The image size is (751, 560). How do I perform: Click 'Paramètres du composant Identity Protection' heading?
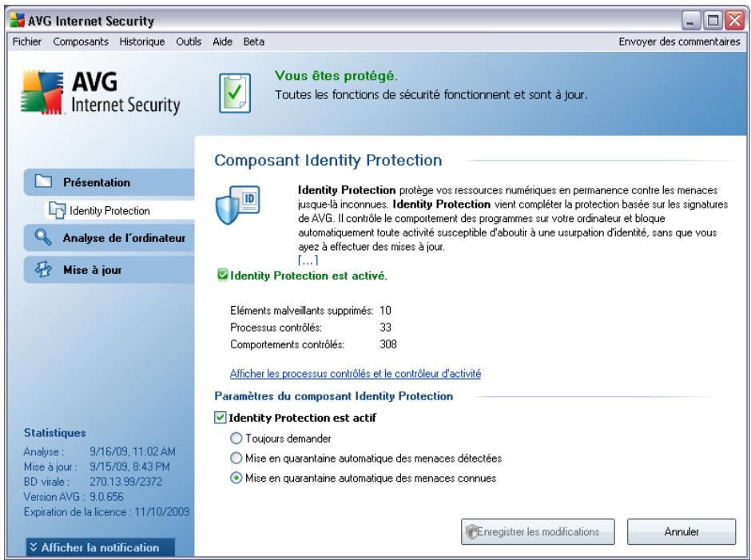(x=334, y=396)
